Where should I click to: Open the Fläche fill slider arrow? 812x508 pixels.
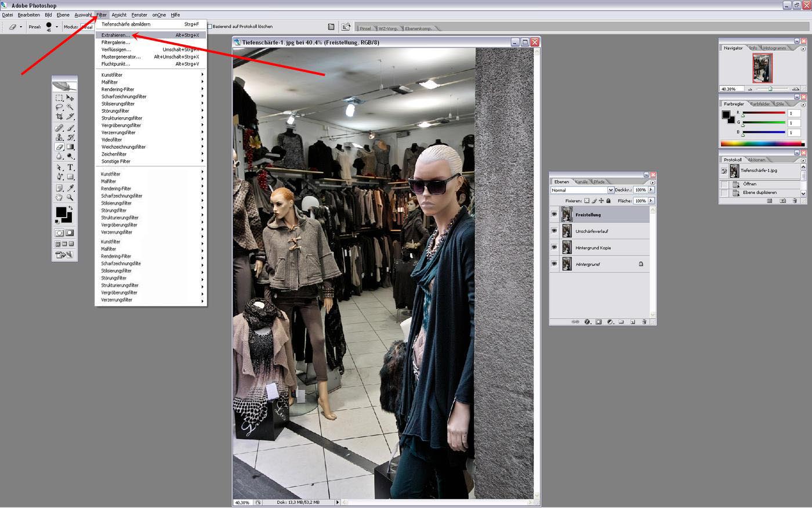click(651, 200)
